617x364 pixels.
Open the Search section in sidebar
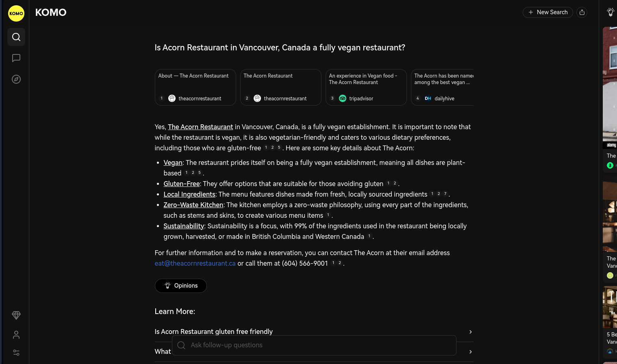pyautogui.click(x=16, y=37)
